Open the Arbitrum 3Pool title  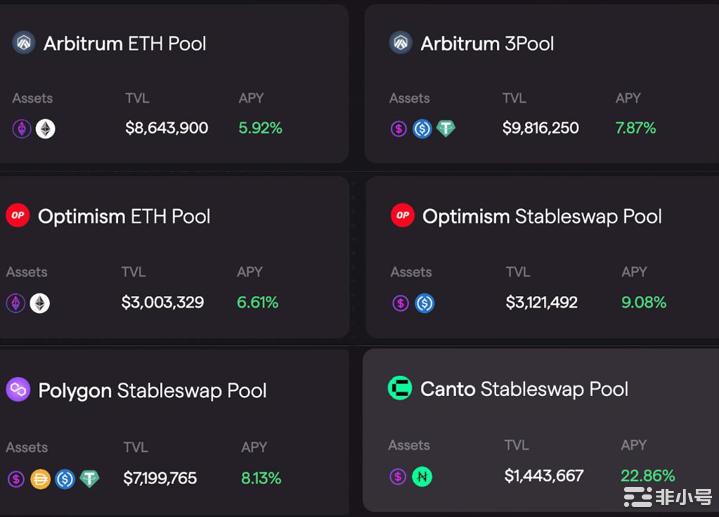[x=487, y=43]
